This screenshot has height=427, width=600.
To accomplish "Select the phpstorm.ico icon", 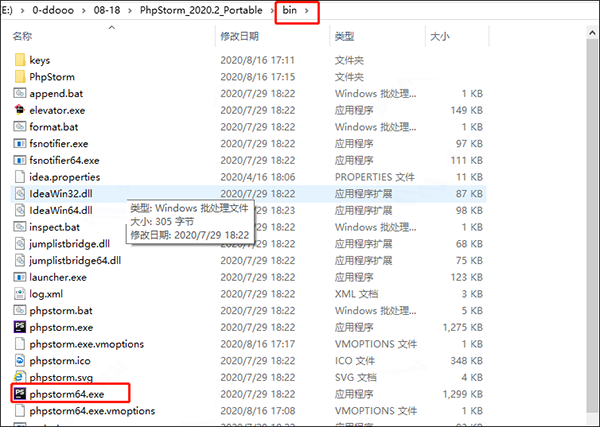I will [x=20, y=360].
